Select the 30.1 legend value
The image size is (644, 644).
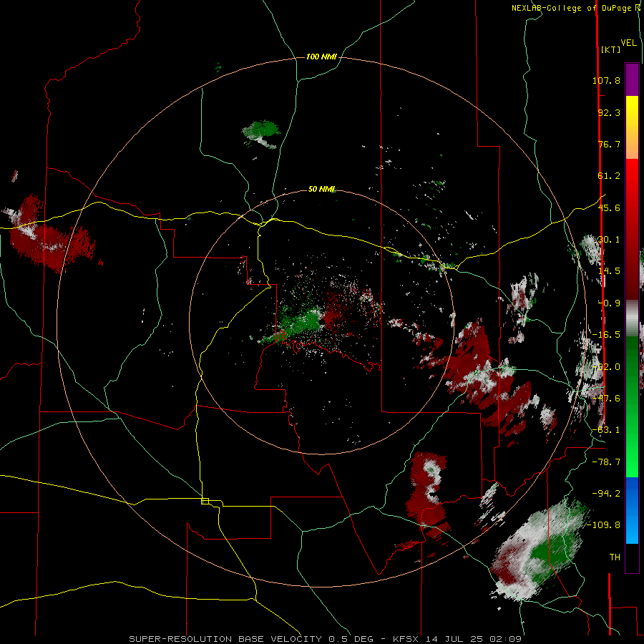coord(609,240)
